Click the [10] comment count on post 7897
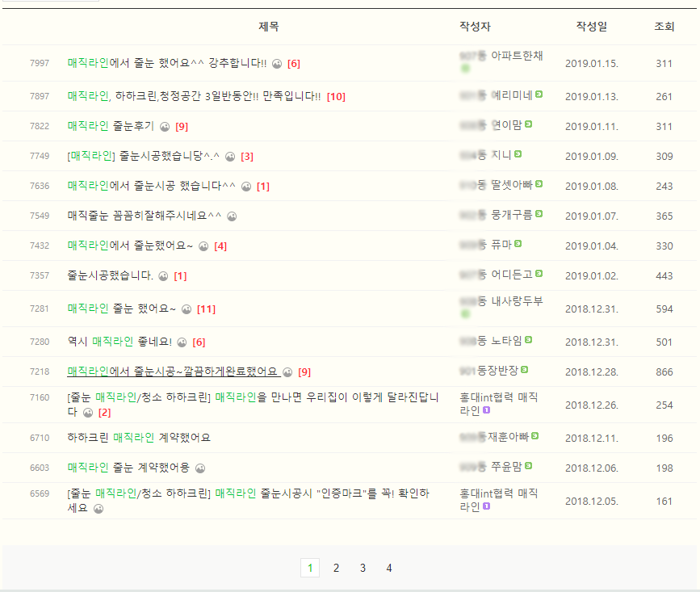 click(x=336, y=97)
